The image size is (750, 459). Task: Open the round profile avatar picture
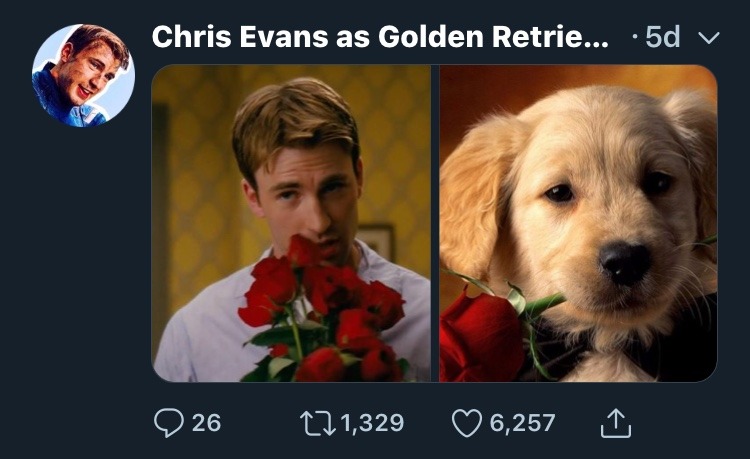(x=83, y=76)
